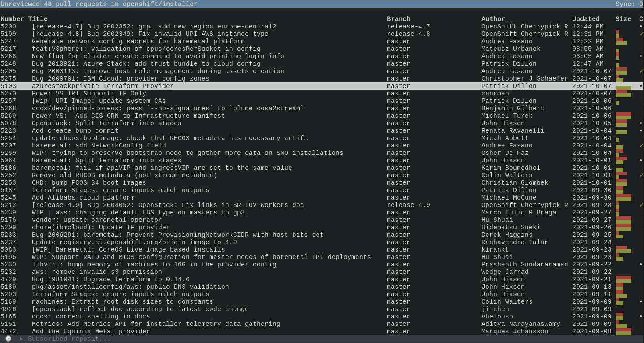The image size is (644, 343).
Task: Click the checkmark on PR 5207 row
Action: pos(641,145)
